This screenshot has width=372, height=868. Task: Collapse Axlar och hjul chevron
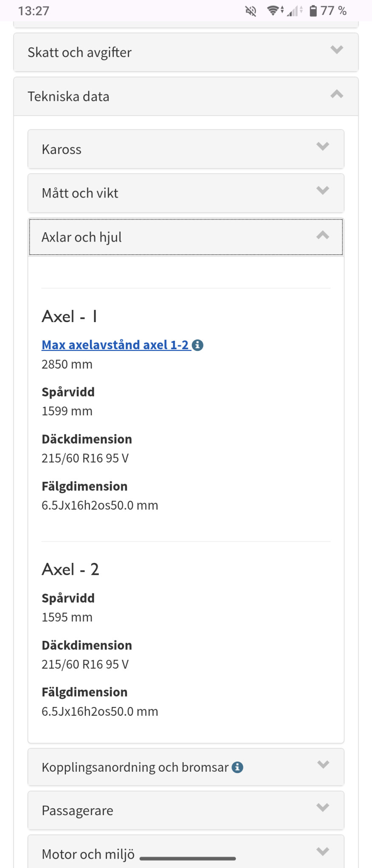323,235
